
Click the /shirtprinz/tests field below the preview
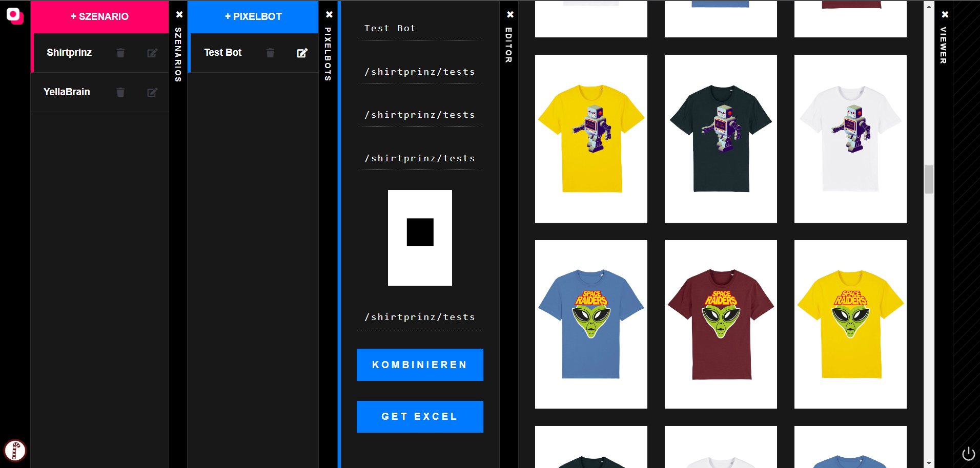420,317
